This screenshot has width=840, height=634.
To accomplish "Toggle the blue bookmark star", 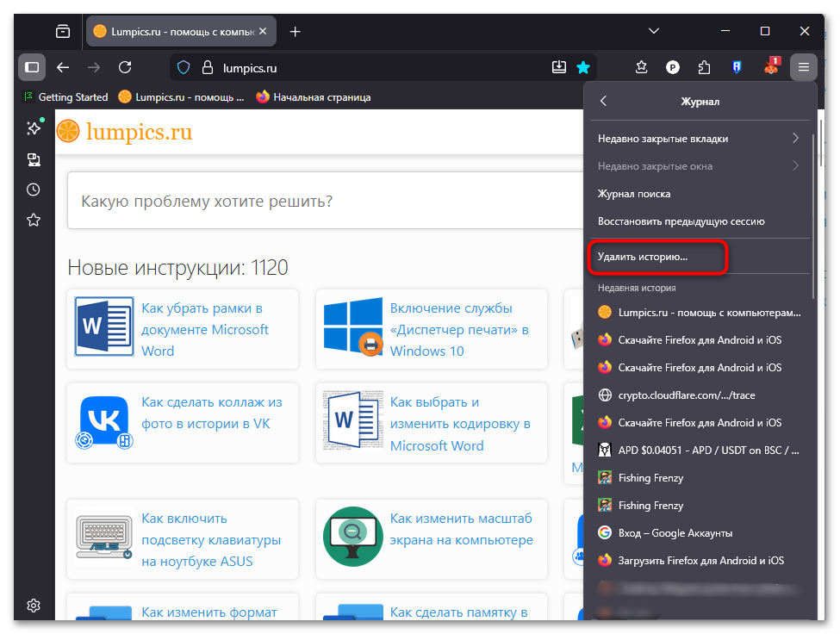I will [583, 67].
